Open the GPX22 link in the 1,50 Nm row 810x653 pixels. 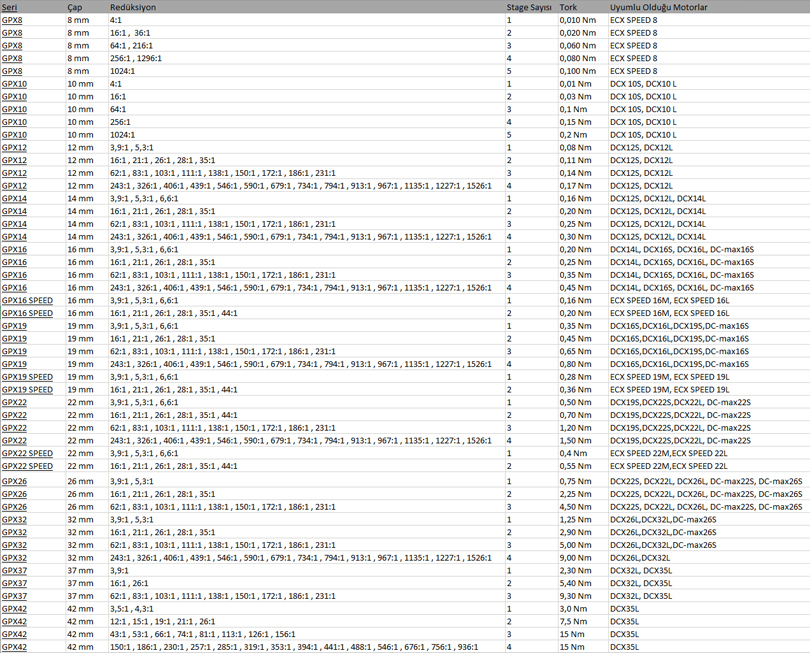click(x=14, y=441)
